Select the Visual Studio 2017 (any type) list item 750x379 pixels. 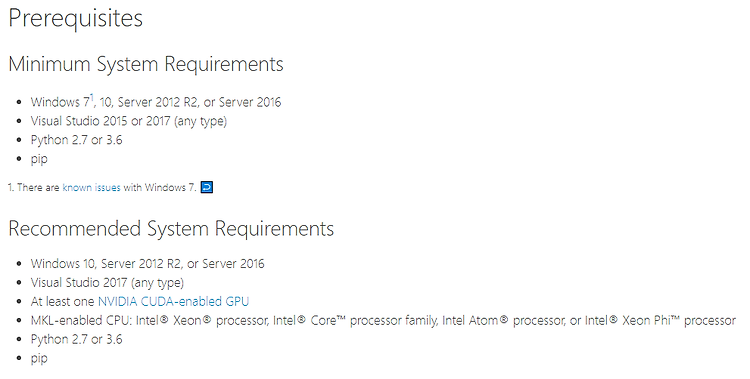(x=107, y=283)
